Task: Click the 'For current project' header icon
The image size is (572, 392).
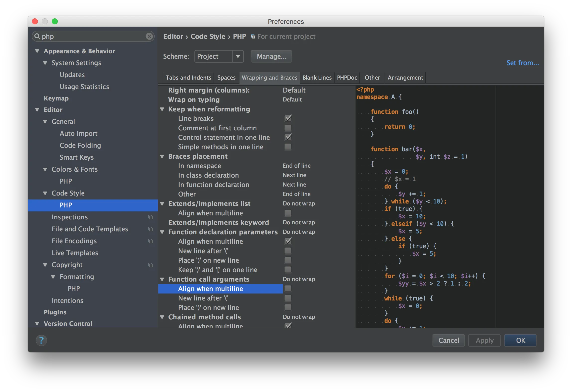Action: (x=253, y=37)
